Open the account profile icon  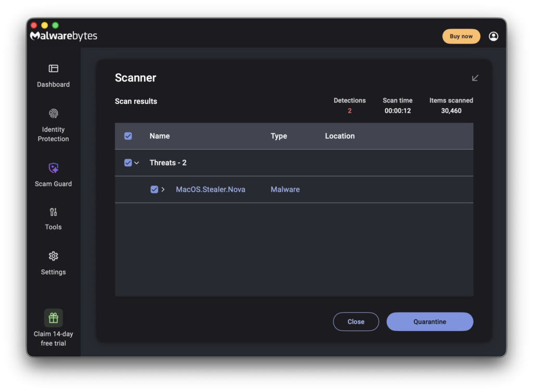pyautogui.click(x=493, y=36)
